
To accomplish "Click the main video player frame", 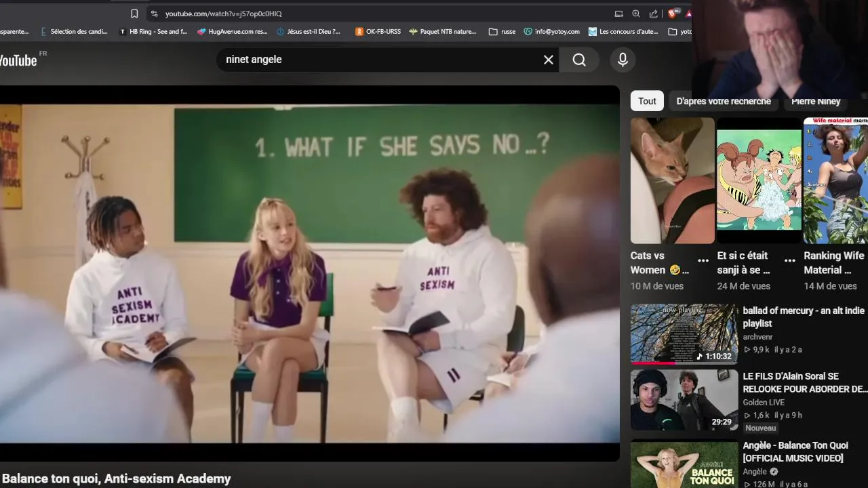I will [x=309, y=274].
